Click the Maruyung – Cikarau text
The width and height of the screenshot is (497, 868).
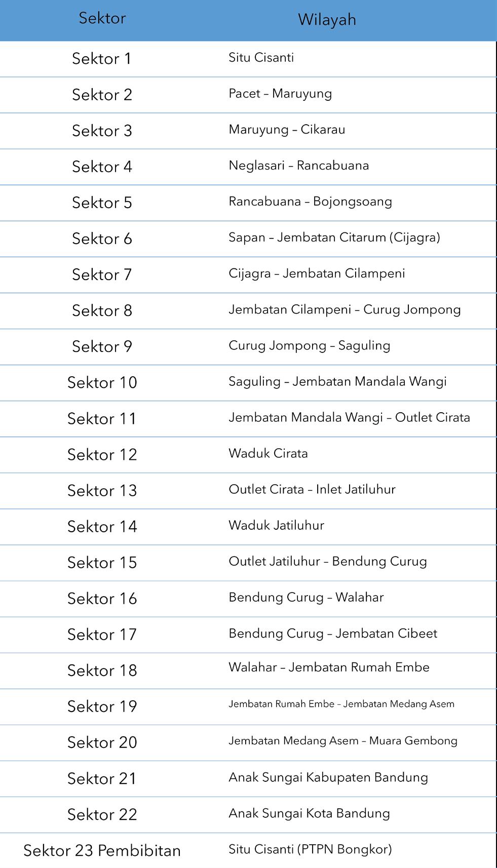(287, 130)
